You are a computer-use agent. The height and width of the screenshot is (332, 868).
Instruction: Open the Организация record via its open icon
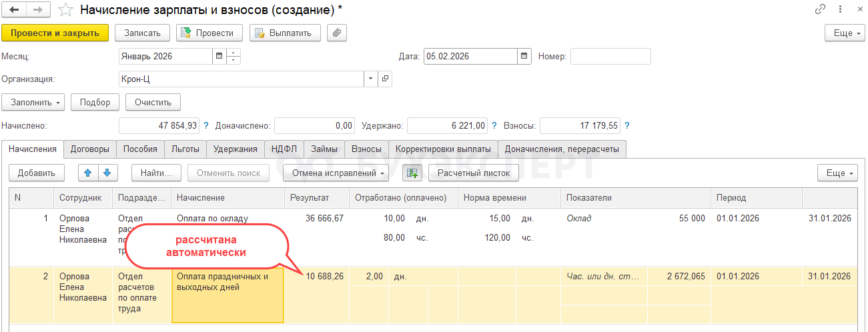pos(385,79)
